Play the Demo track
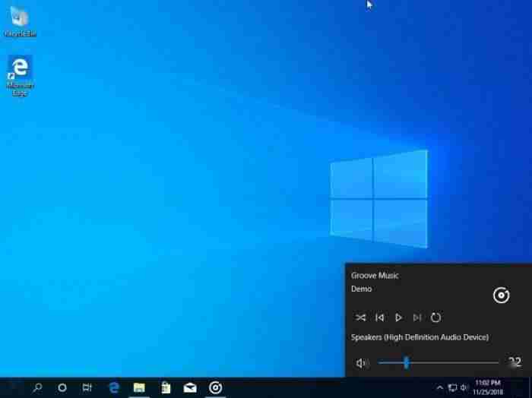Screen dimensions: 532x398 pos(398,317)
